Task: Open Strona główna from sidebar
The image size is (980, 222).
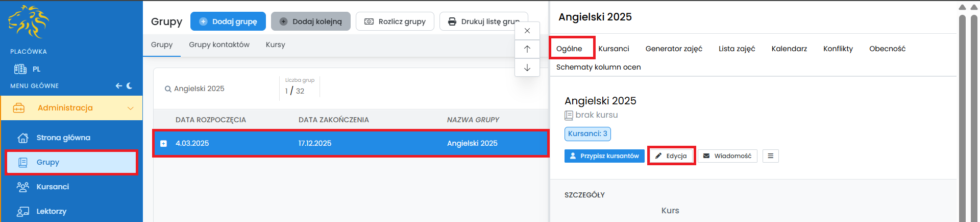Action: pyautogui.click(x=63, y=138)
